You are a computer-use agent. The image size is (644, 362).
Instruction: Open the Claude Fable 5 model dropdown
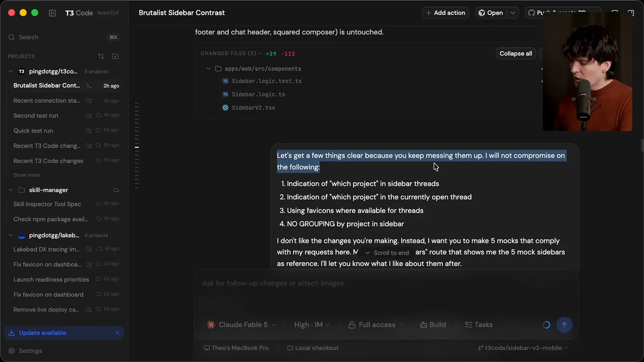point(241,325)
